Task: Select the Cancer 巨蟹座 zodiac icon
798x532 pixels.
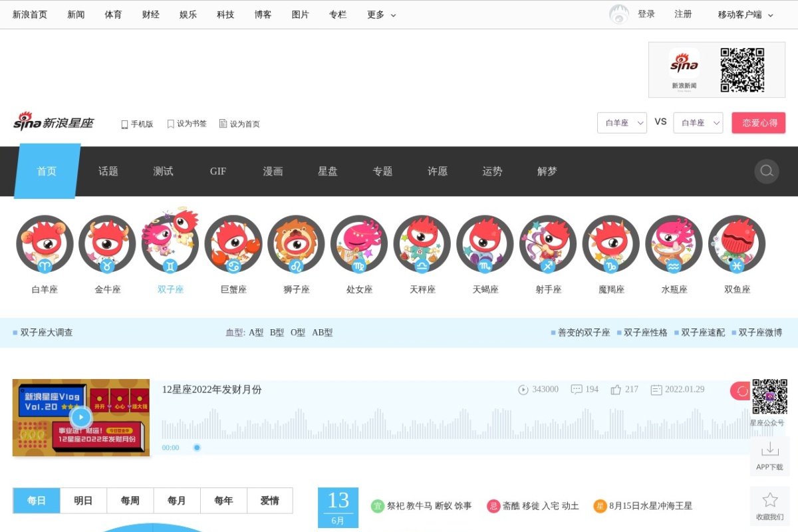Action: tap(233, 244)
